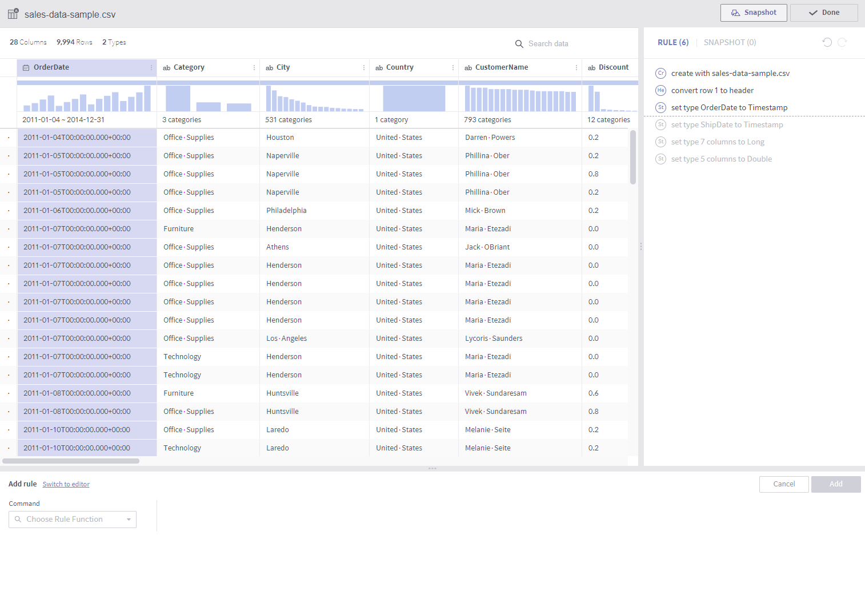
Task: Select rule set type ShipDate to Timestamp
Action: [727, 124]
